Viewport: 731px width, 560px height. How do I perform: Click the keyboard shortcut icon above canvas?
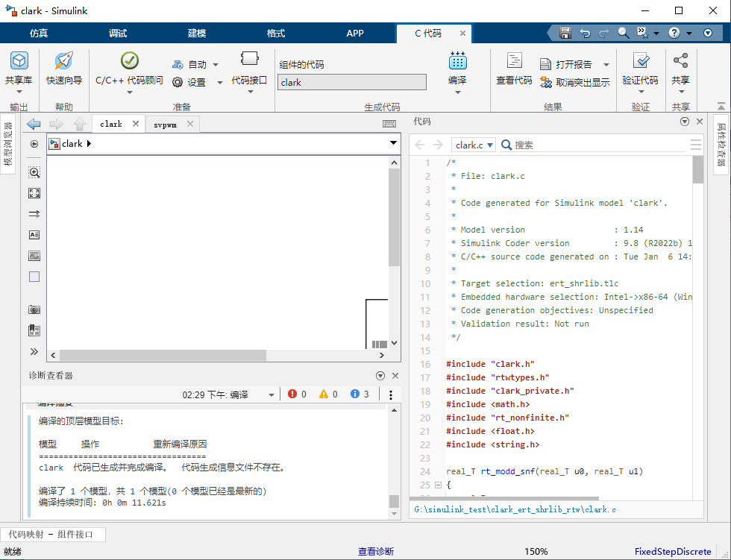389,124
